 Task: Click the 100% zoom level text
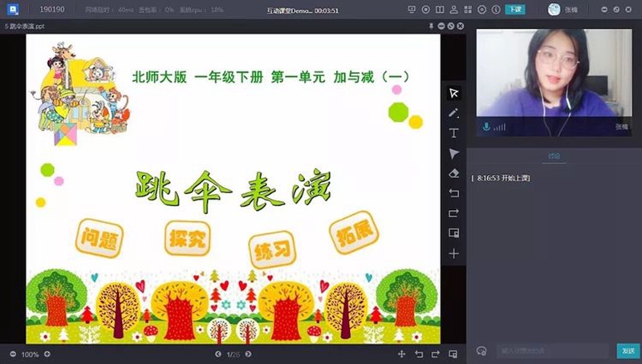[30, 354]
